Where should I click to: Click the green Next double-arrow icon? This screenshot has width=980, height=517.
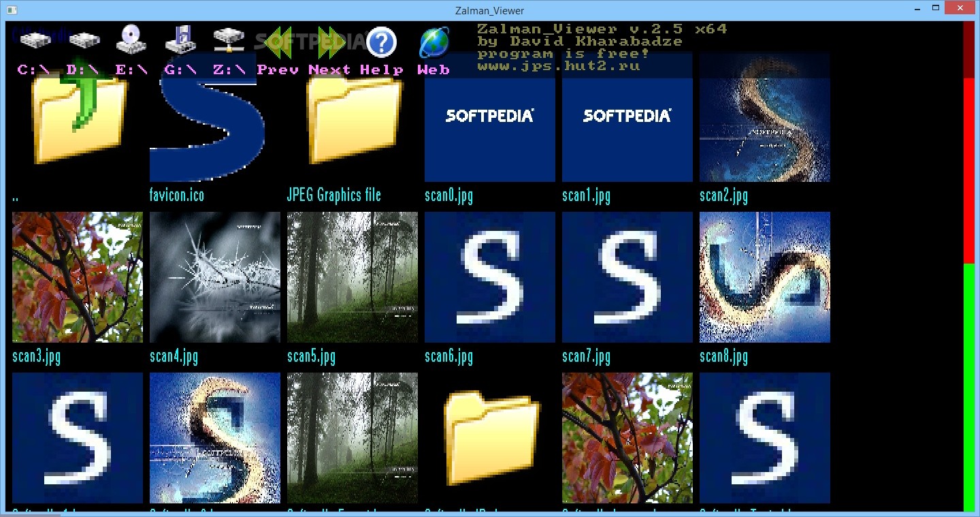pyautogui.click(x=331, y=42)
